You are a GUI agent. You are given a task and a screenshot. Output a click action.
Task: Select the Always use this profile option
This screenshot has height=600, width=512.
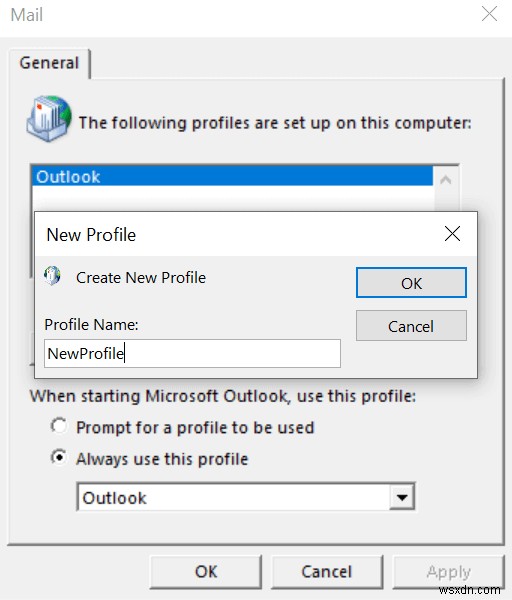(59, 457)
